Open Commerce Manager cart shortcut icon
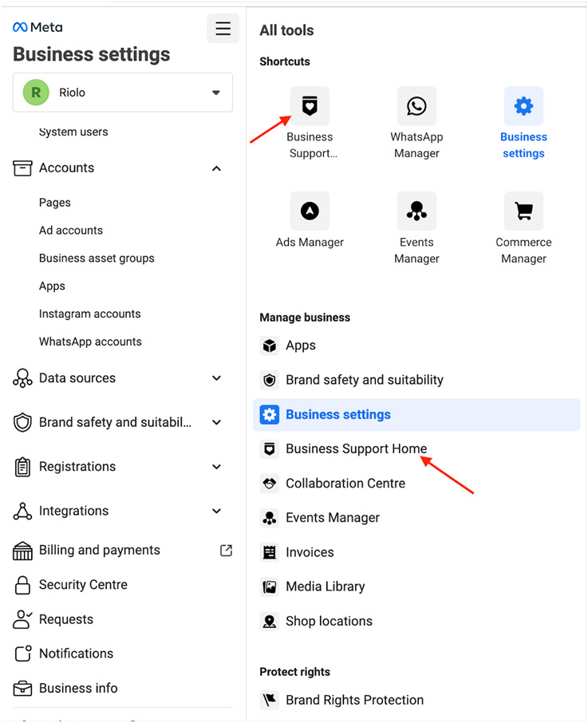Image resolution: width=588 pixels, height=723 pixels. pyautogui.click(x=523, y=211)
